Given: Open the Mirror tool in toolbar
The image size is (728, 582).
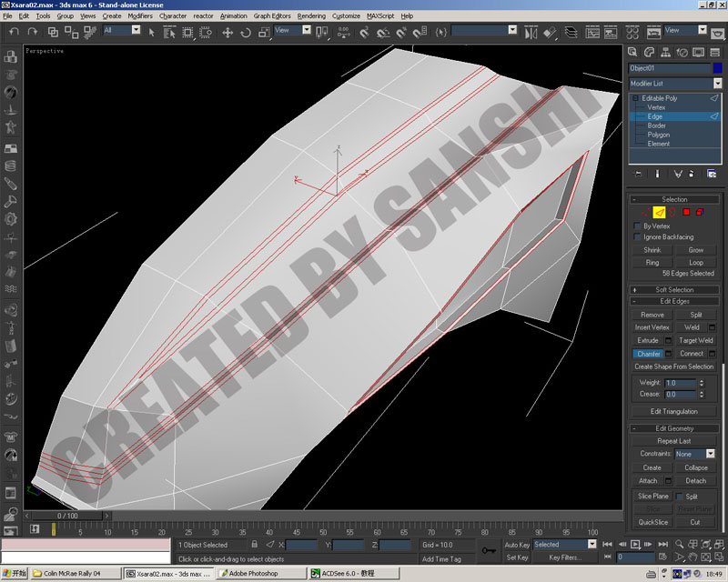Looking at the screenshot, I should (531, 33).
